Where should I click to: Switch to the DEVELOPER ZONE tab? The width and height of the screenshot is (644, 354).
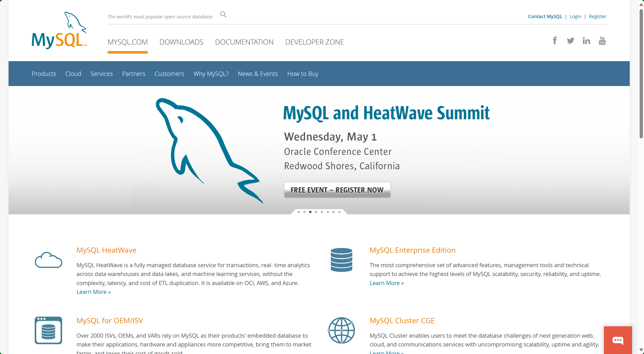coord(314,42)
